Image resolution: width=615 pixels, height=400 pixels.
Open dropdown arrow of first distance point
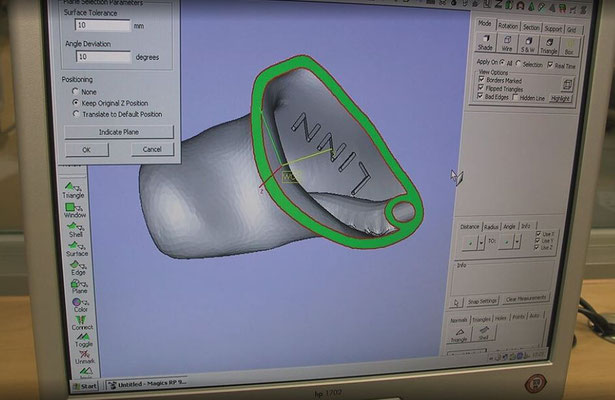482,243
